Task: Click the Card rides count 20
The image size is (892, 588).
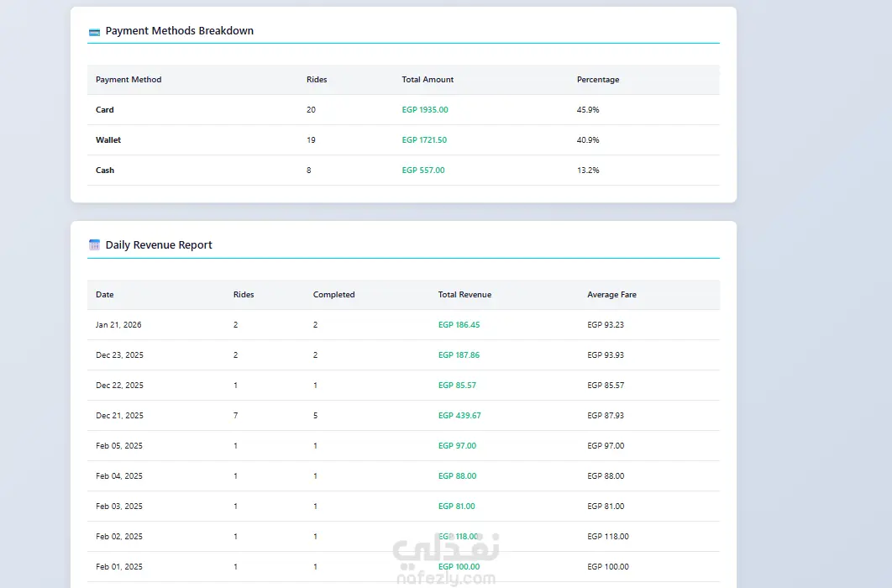Action: click(311, 110)
